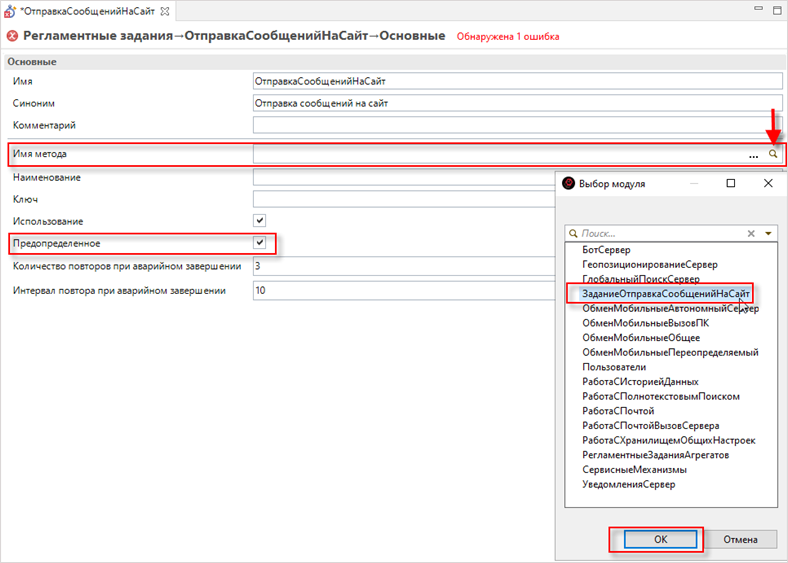This screenshot has height=563, width=788.
Task: Uncheck the Предопределенное checkbox
Action: (x=260, y=243)
